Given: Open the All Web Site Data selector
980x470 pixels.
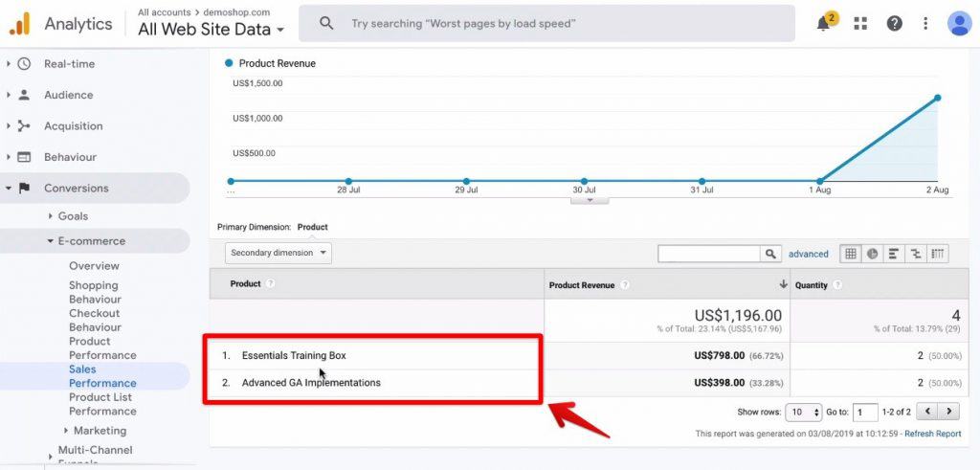Looking at the screenshot, I should coord(212,30).
